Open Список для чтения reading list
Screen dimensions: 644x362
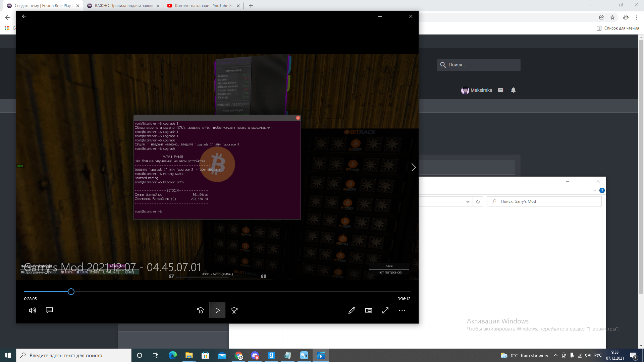click(618, 28)
